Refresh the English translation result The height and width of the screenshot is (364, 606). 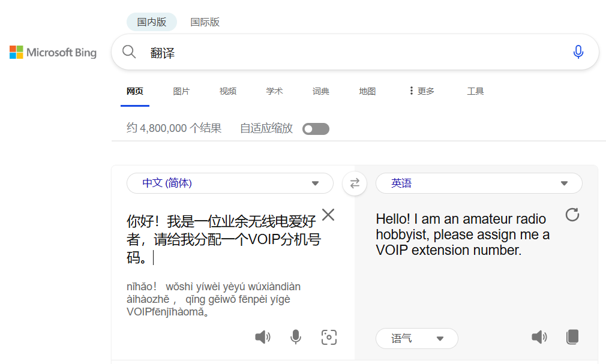click(572, 215)
